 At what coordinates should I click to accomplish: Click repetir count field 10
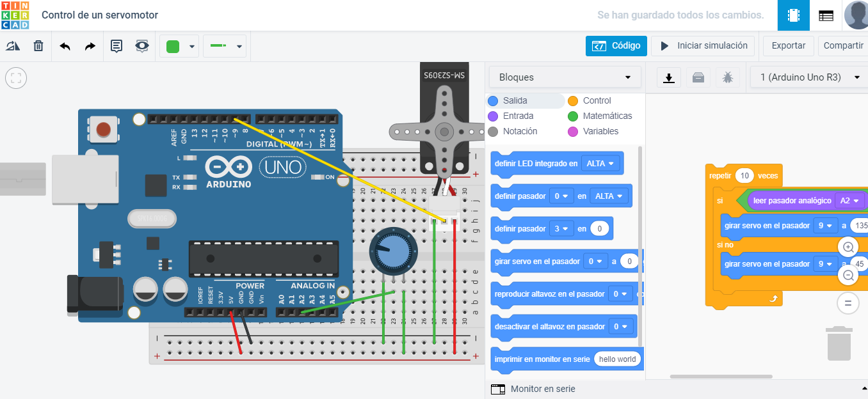tap(744, 176)
